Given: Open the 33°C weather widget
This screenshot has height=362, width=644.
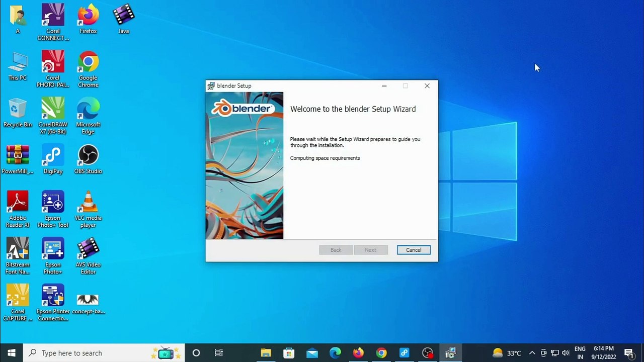Looking at the screenshot, I should point(507,353).
